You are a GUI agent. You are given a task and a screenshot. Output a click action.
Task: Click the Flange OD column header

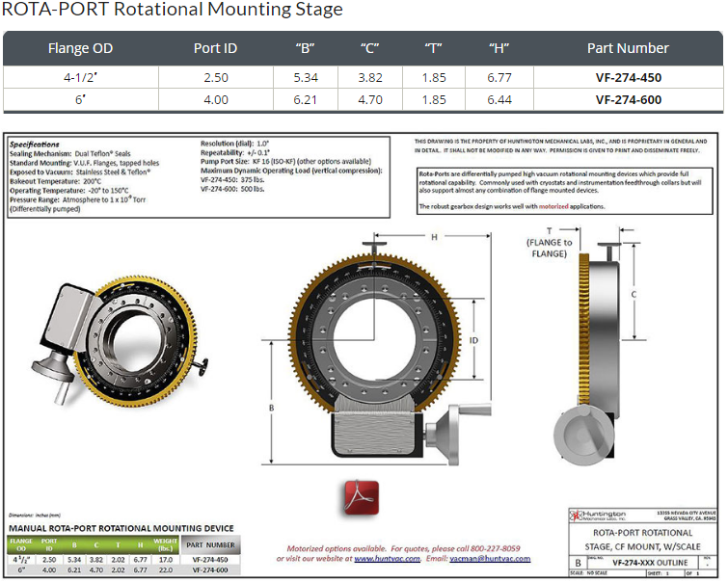(x=80, y=48)
